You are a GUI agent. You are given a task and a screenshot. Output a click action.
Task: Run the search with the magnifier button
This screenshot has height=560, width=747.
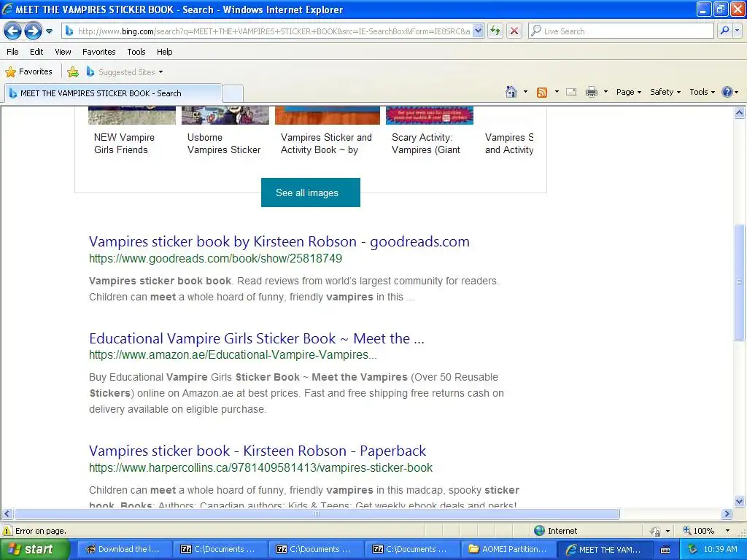(x=724, y=31)
